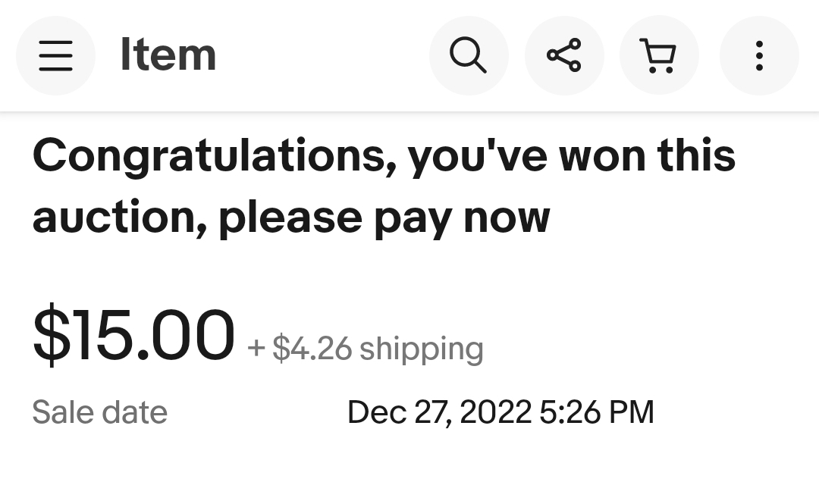Click the word "Congratulations"
The width and height of the screenshot is (819, 504).
coord(215,156)
